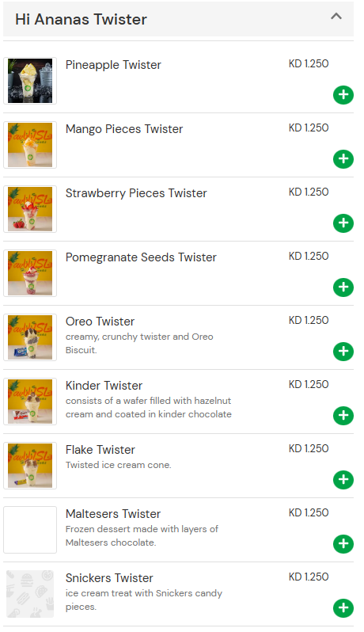Viewport: 364px width, 632px height.
Task: Add Flake Twister with plus icon
Action: tap(343, 480)
